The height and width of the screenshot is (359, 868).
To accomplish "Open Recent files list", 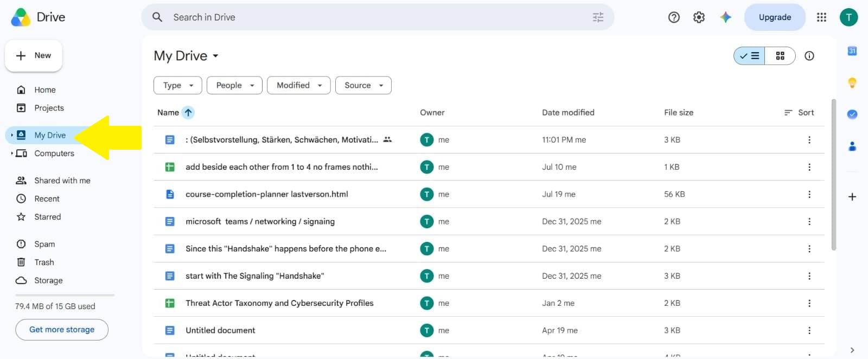I will [x=47, y=199].
